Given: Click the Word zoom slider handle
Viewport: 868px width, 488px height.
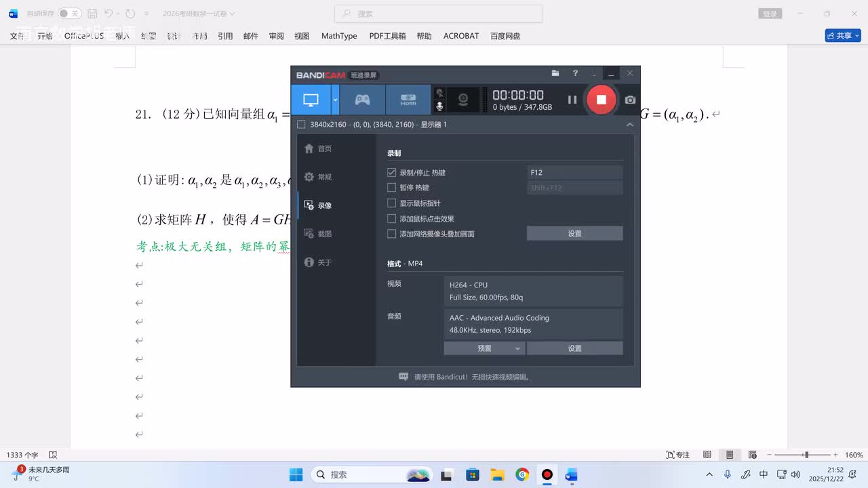Looking at the screenshot, I should click(x=806, y=455).
